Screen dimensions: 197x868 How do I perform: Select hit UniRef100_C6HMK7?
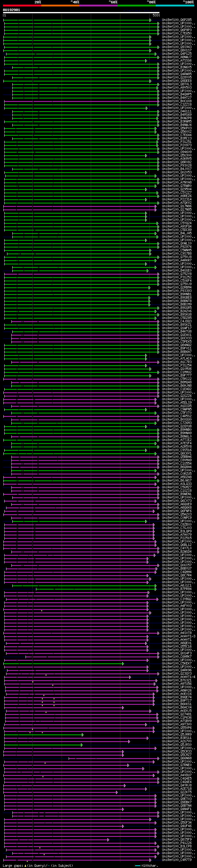click(x=177, y=657)
